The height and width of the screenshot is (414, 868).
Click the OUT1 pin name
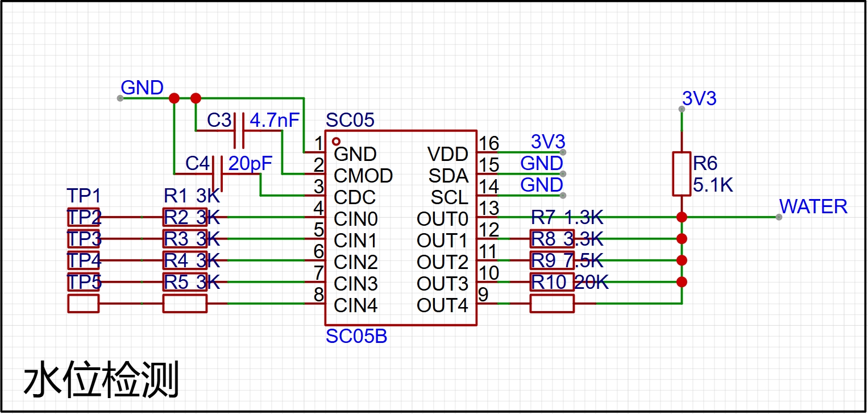click(443, 241)
